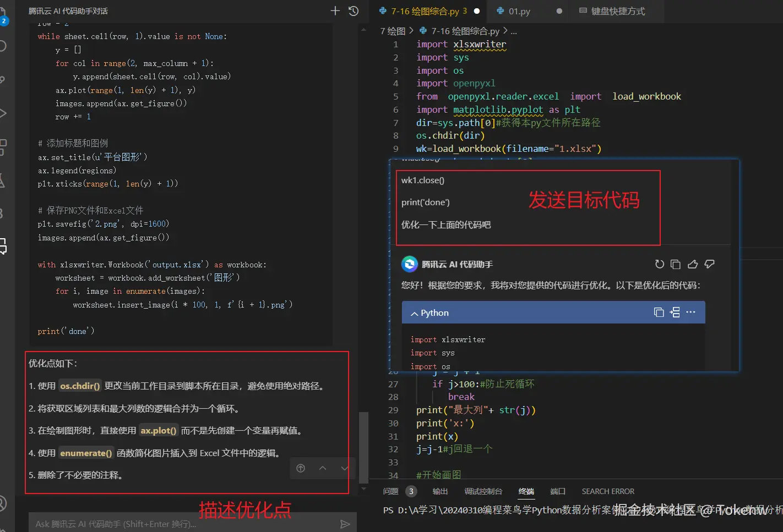This screenshot has height=532, width=783.
Task: Close unsaved 01.py tab via dot
Action: (559, 11)
